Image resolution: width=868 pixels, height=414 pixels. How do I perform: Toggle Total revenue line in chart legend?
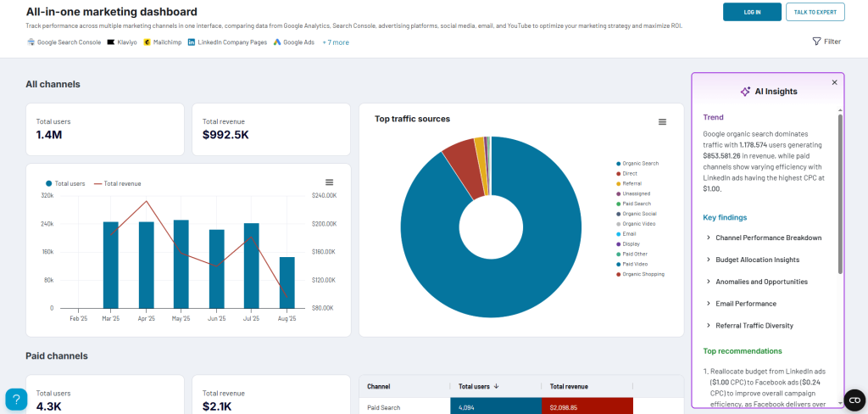(x=117, y=183)
